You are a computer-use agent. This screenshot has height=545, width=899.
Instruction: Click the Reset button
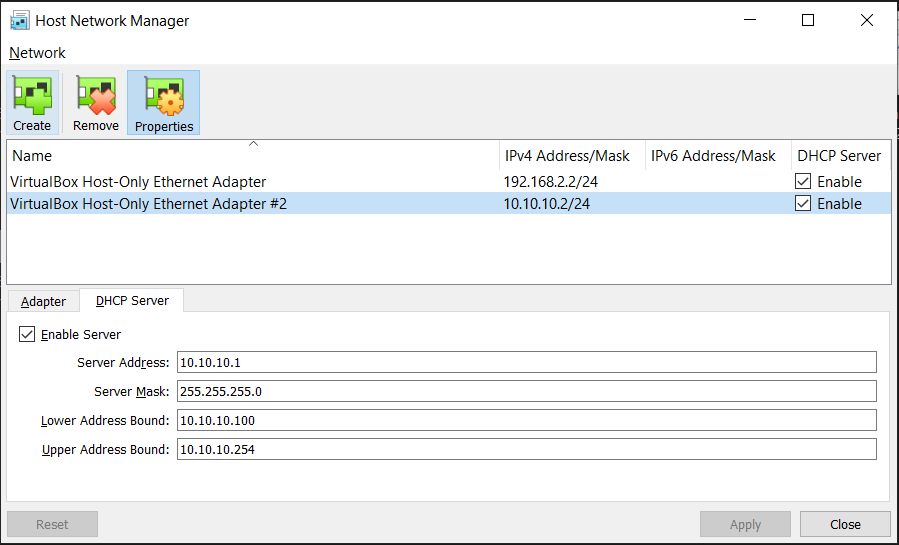pos(52,524)
